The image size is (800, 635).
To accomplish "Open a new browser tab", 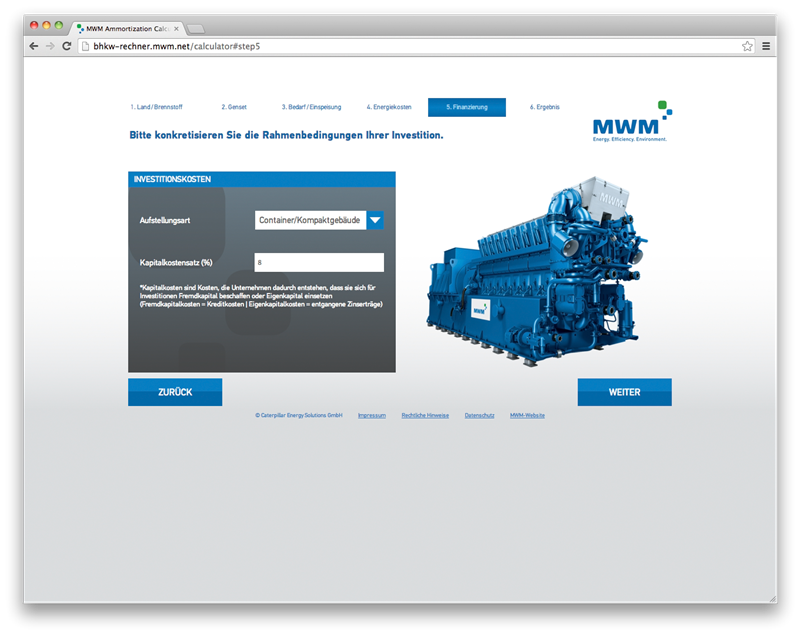I will (x=196, y=29).
